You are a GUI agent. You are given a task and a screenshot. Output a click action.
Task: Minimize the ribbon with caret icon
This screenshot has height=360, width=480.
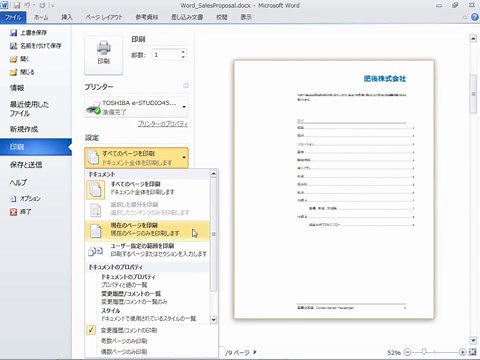pos(465,17)
